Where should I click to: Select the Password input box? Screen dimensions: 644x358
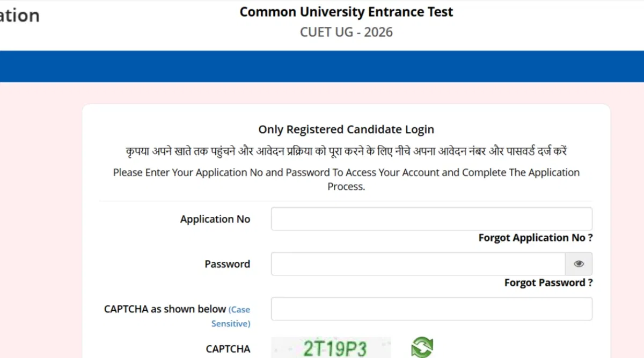point(418,264)
